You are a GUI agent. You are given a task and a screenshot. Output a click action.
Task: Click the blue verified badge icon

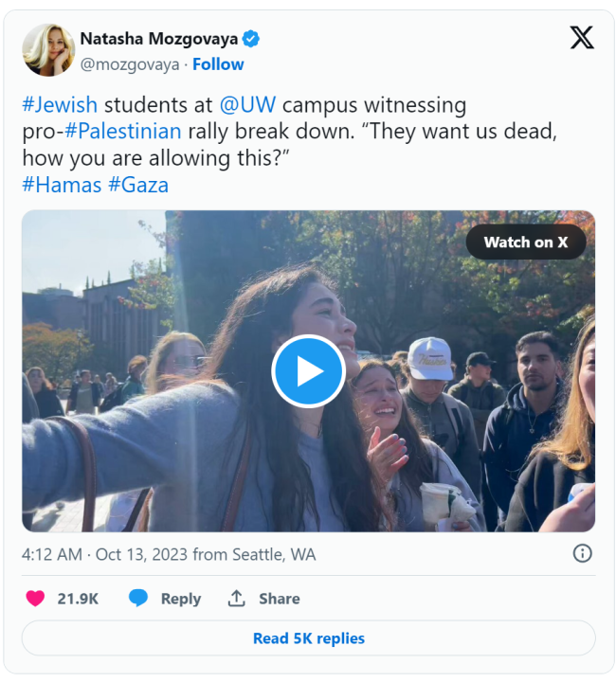[251, 39]
